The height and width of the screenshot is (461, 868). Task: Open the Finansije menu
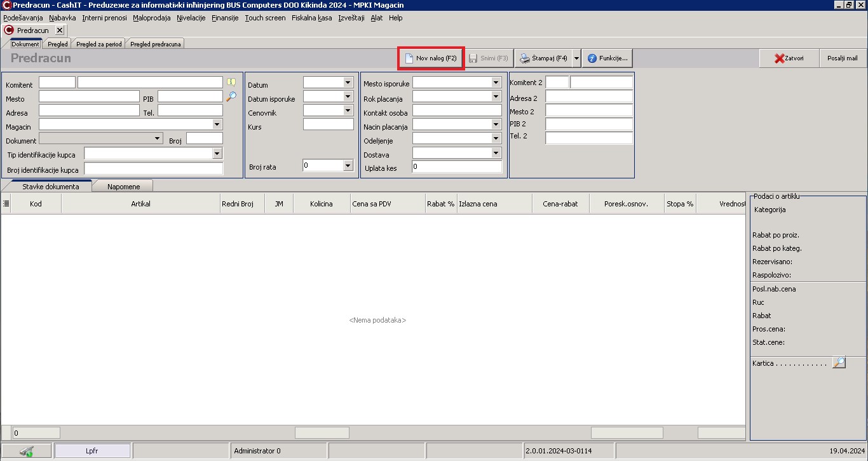click(225, 18)
